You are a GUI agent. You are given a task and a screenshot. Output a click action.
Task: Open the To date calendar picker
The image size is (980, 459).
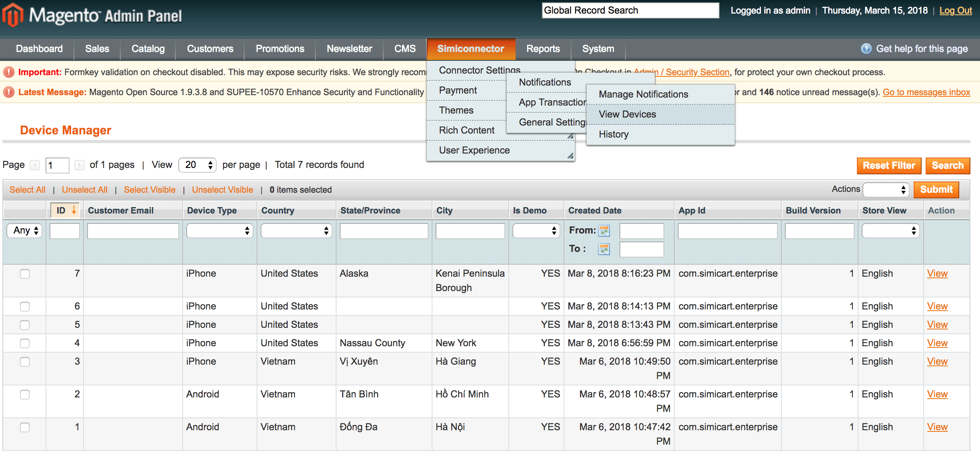[x=604, y=249]
